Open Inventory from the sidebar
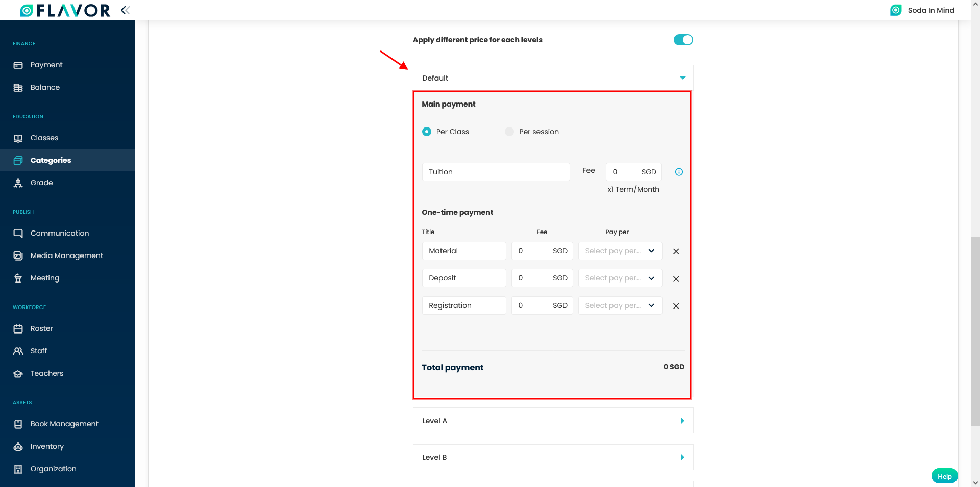 tap(47, 446)
